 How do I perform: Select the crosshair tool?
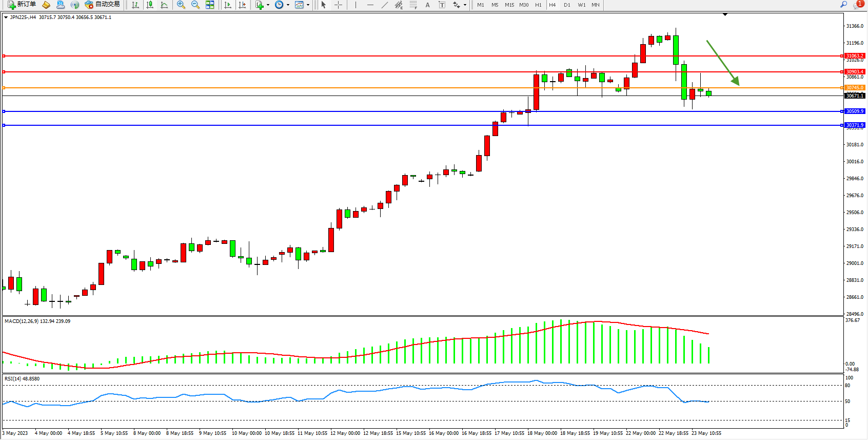pyautogui.click(x=339, y=5)
